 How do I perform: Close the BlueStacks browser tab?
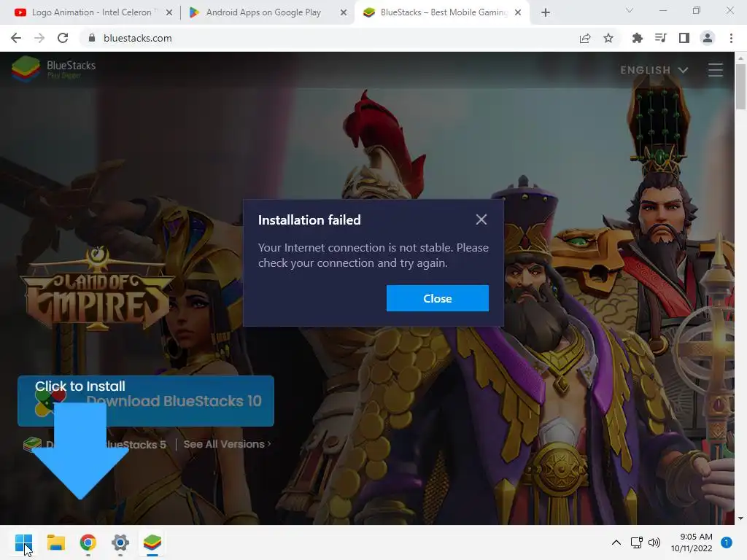(518, 13)
